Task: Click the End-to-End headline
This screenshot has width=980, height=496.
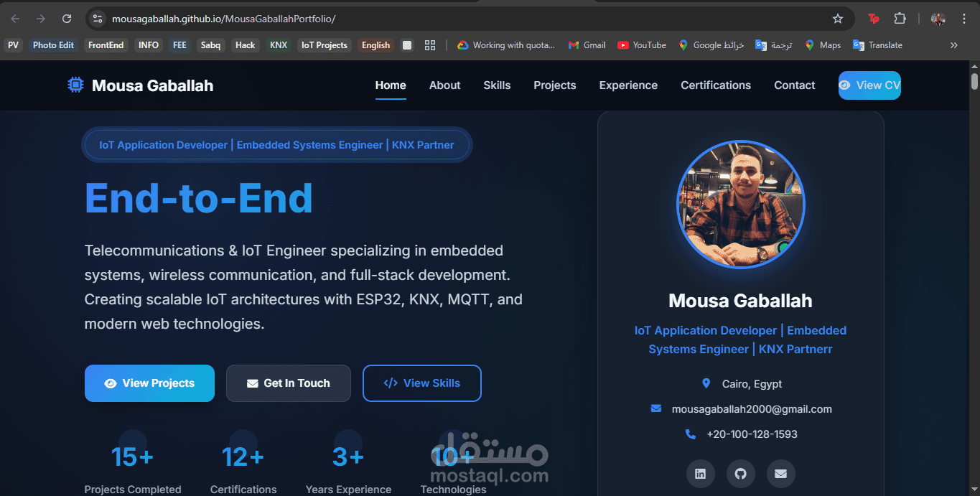Action: coord(199,198)
